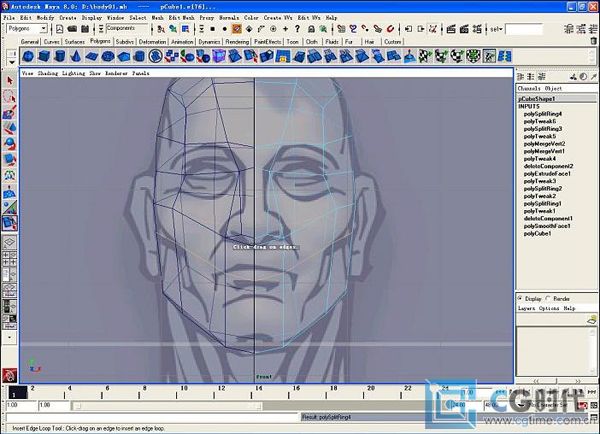600x434 pixels.
Task: Select the Display layer radio button
Action: (x=520, y=298)
